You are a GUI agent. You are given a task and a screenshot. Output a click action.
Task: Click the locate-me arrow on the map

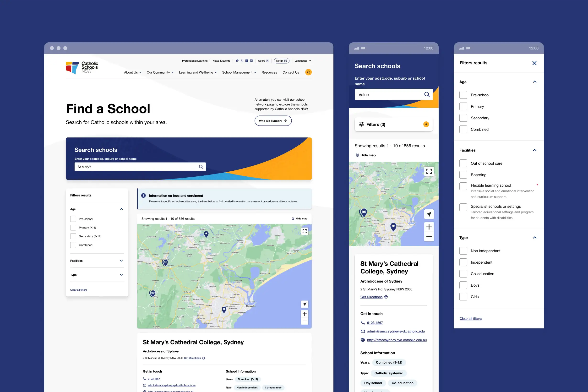pyautogui.click(x=305, y=304)
